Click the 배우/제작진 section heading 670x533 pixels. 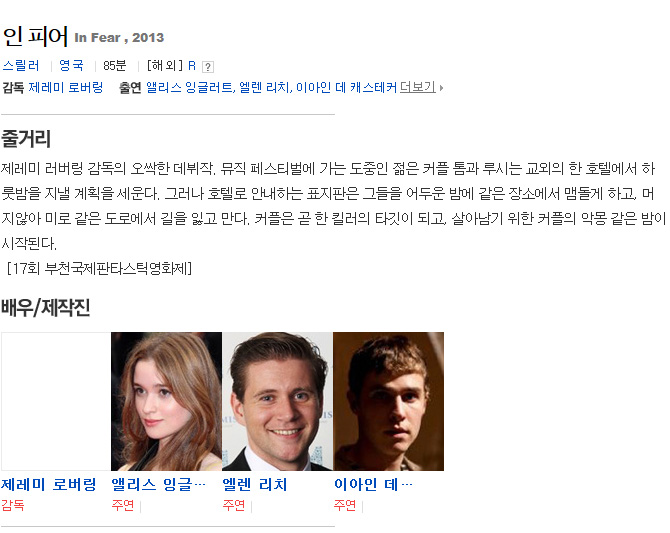point(45,308)
